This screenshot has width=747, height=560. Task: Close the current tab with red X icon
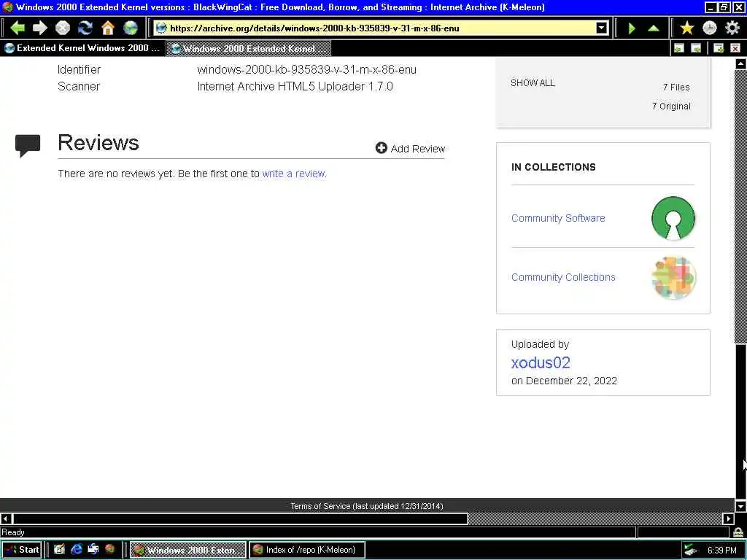point(735,48)
